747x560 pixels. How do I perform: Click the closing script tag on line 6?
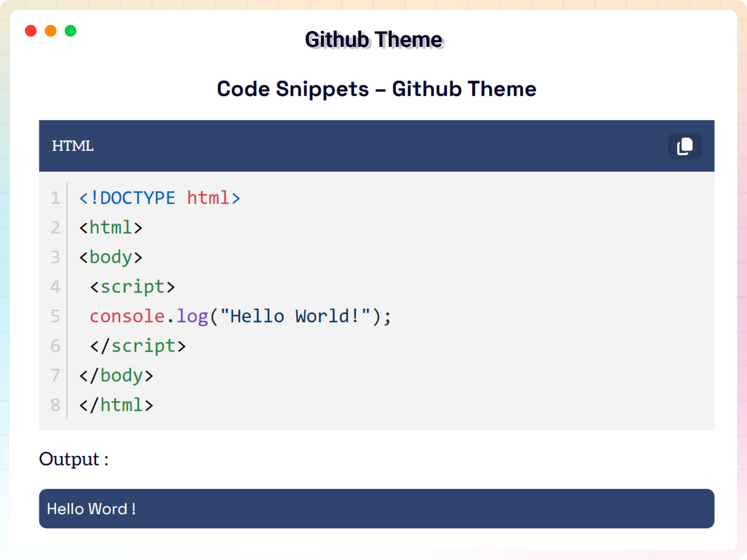click(137, 346)
